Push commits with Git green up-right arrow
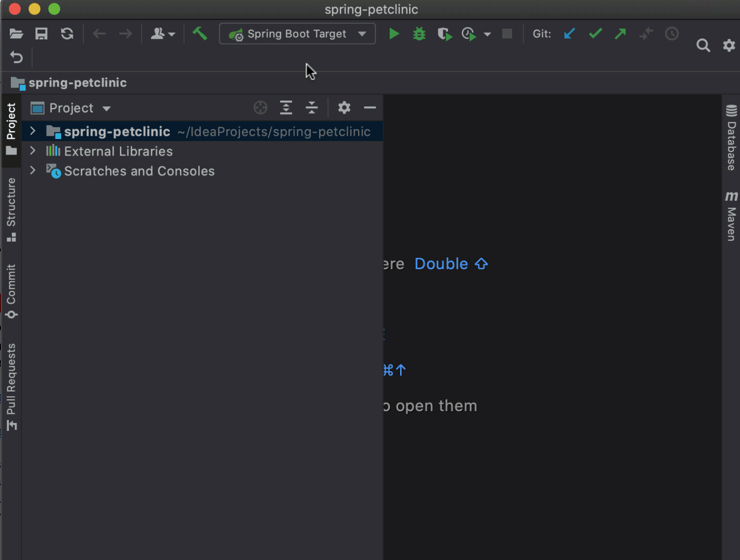The image size is (740, 560). click(620, 34)
